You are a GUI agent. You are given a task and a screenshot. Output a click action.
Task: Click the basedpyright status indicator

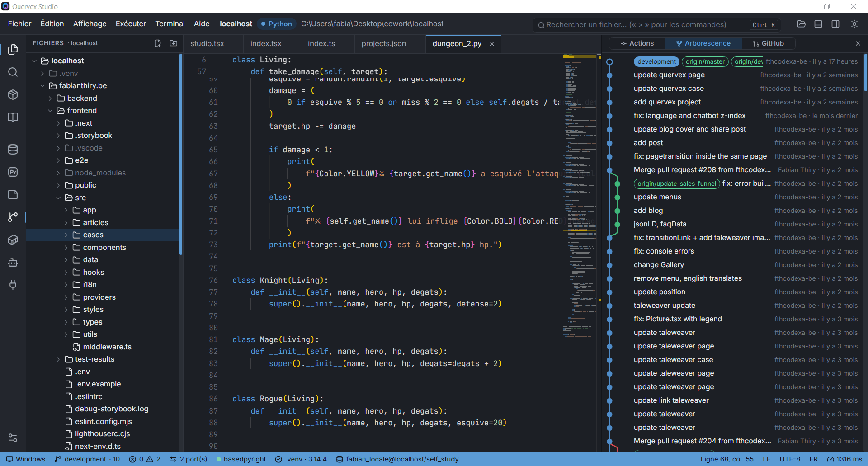coord(241,459)
